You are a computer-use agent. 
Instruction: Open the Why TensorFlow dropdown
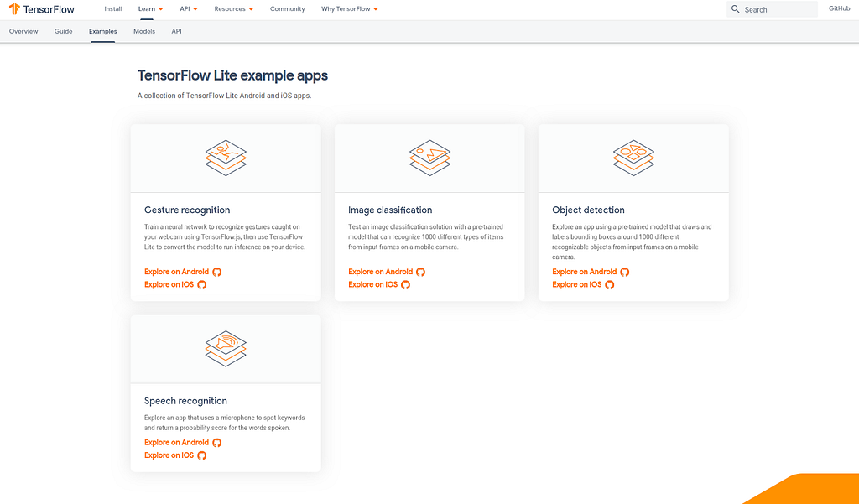click(350, 8)
